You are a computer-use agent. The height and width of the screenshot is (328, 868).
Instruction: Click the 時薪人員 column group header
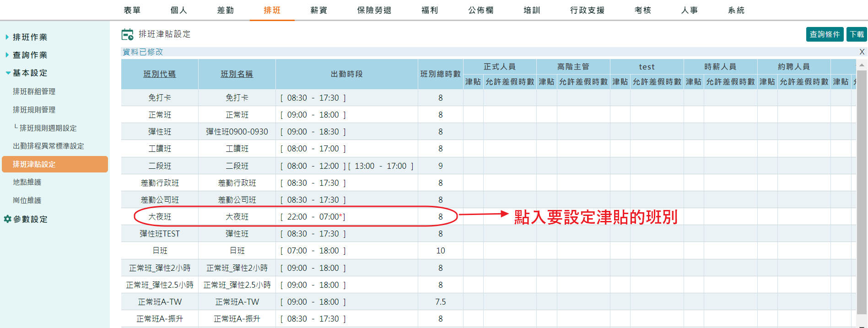721,67
